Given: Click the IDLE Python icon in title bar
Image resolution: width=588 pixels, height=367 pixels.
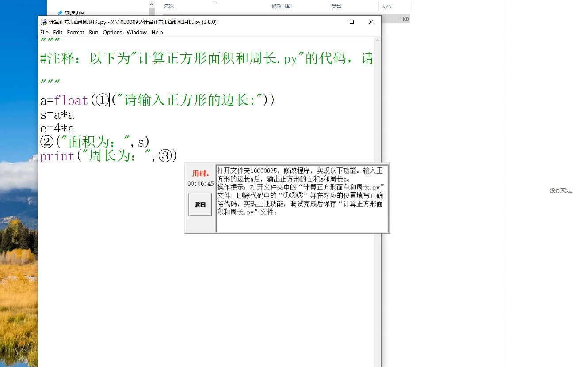Looking at the screenshot, I should (x=44, y=22).
